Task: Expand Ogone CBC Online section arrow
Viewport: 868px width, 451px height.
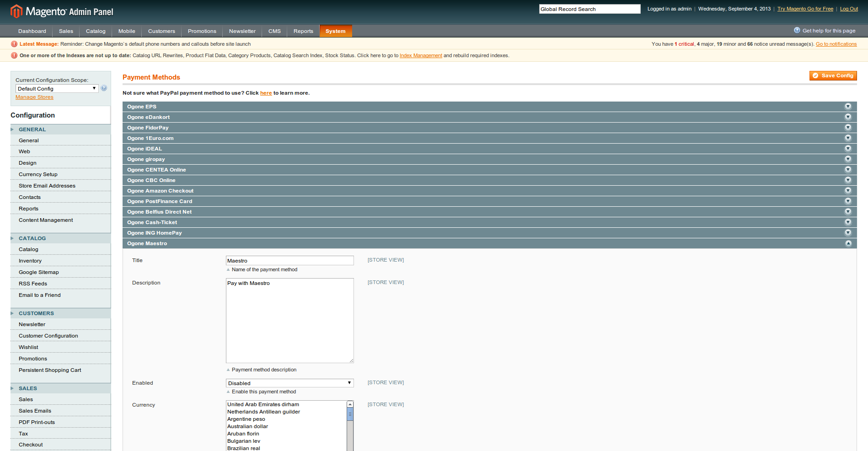Action: [x=848, y=180]
